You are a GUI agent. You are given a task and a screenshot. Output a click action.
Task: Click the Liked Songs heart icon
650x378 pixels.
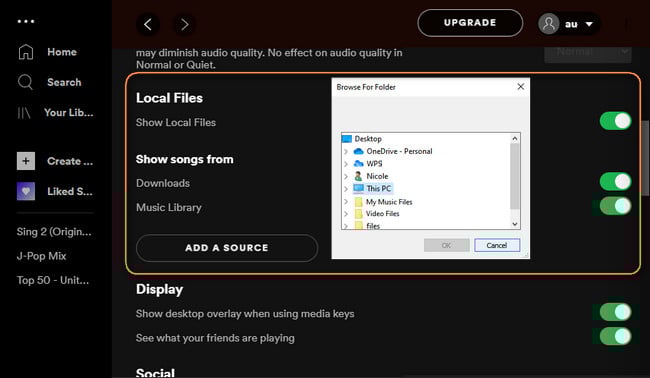click(26, 191)
